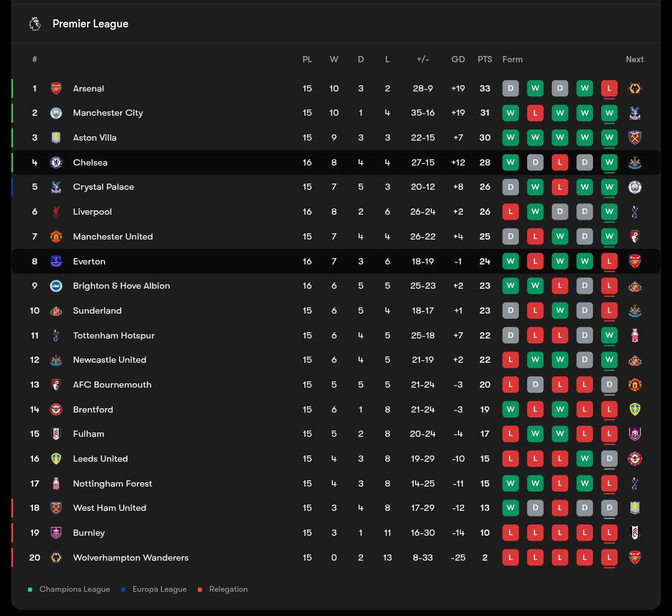The height and width of the screenshot is (616, 672).
Task: Click Arsenal's most recent loss form badge
Action: tap(609, 88)
